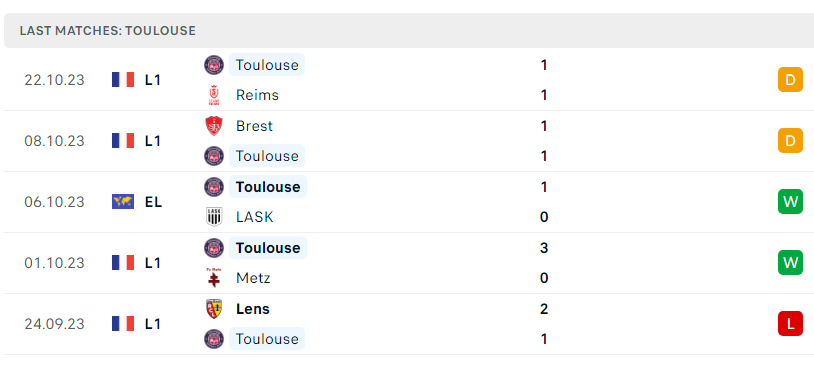The width and height of the screenshot is (814, 367).
Task: Click the LASK club crest icon
Action: coord(214,217)
